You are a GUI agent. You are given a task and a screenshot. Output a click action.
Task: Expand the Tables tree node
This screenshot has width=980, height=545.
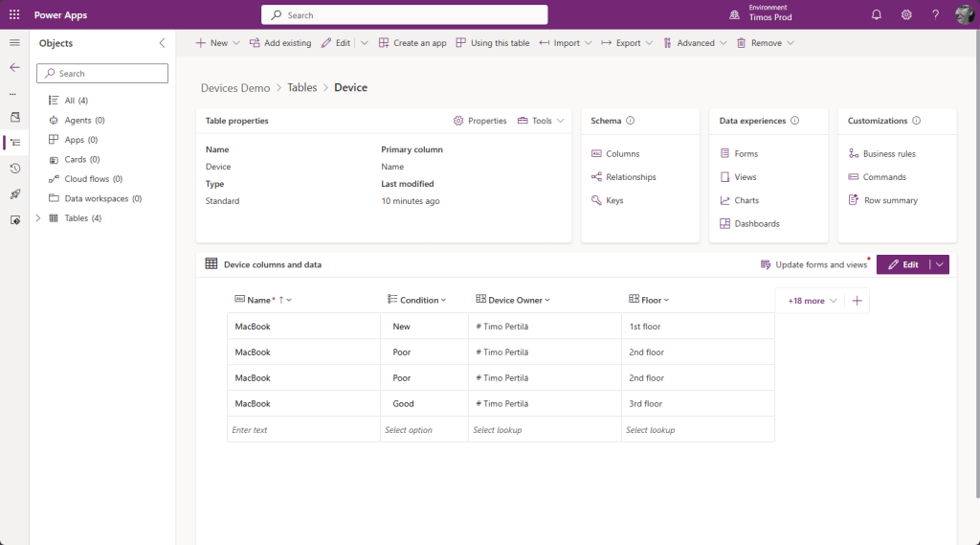[38, 218]
